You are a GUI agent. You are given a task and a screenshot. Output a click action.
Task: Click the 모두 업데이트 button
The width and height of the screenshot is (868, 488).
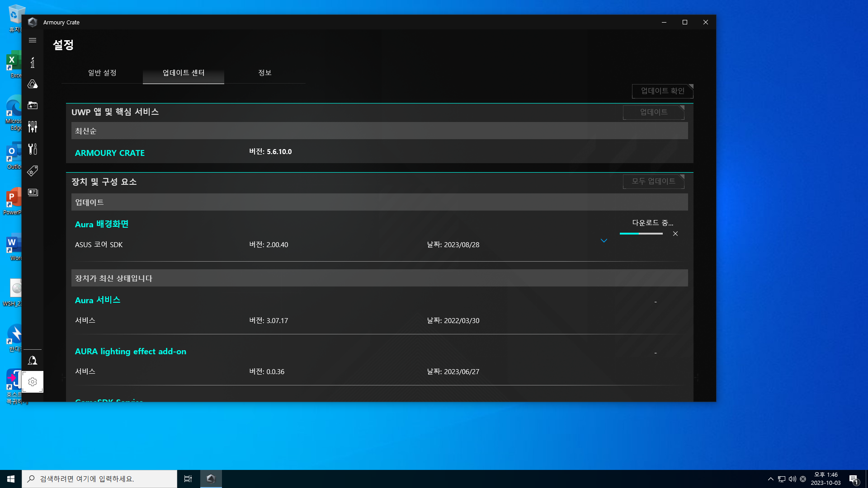tap(654, 182)
